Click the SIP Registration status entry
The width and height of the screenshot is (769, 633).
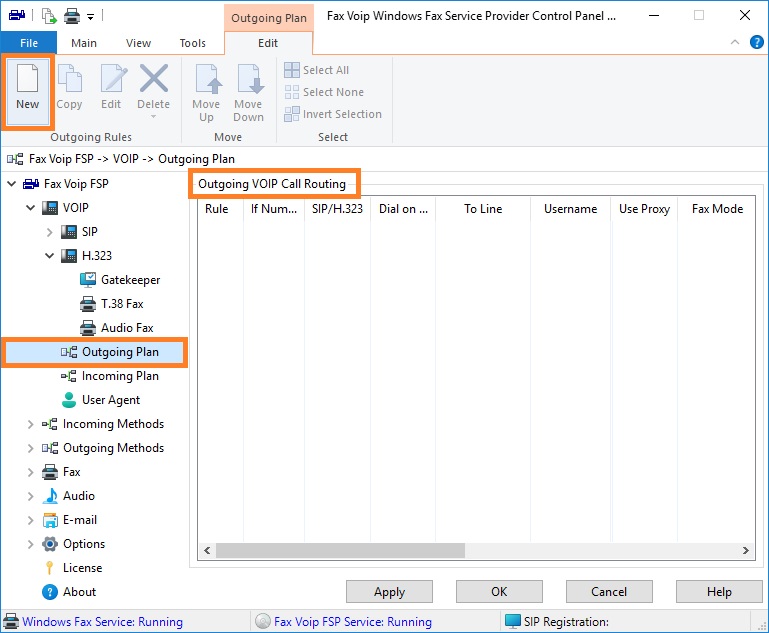tap(557, 622)
